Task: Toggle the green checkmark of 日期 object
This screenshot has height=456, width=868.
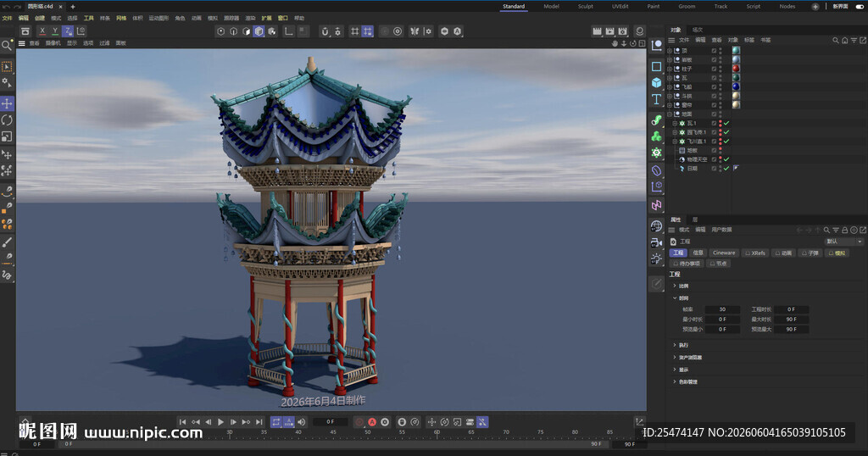Action: (726, 168)
